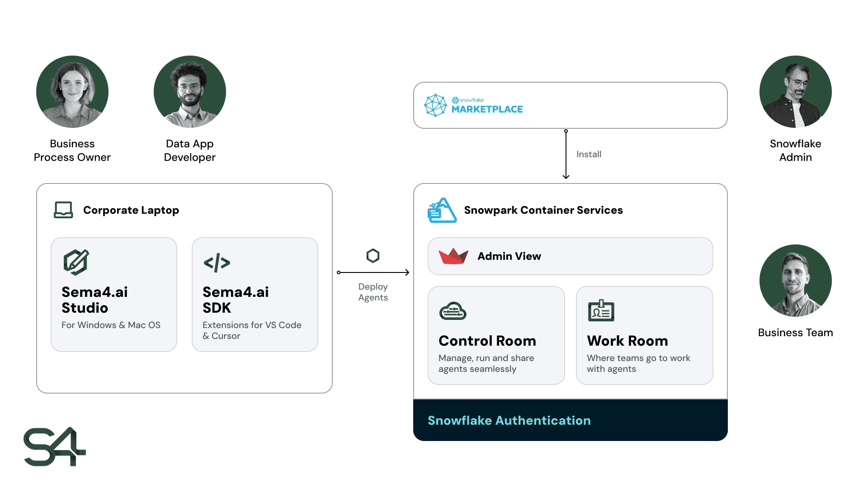Click the Control Room cloud icon
The image size is (868, 488).
tap(453, 311)
